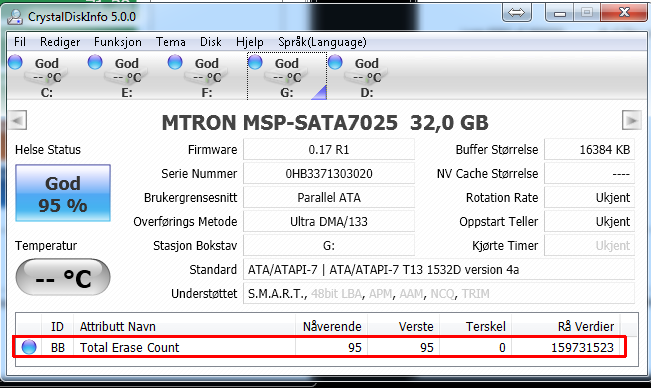Click the Rotation Rate Ukjent field
651x388 pixels.
click(x=590, y=198)
